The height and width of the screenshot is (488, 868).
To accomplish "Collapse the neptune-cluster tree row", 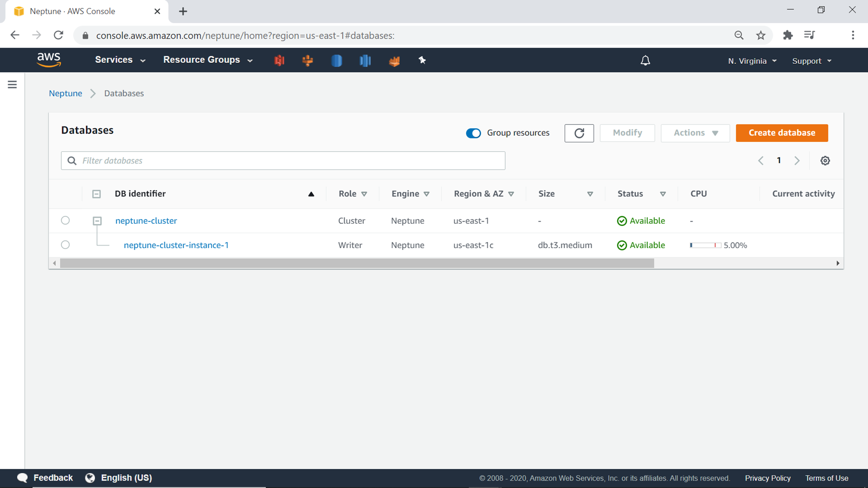I will (x=97, y=221).
